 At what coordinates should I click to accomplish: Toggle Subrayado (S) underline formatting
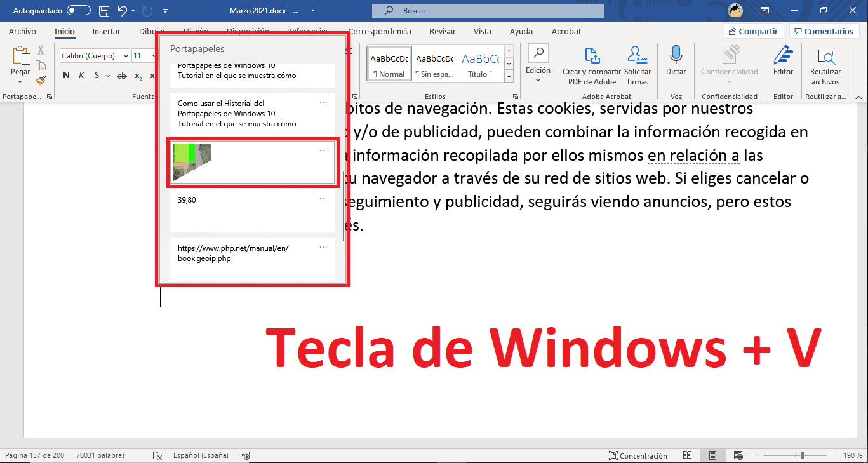[x=97, y=76]
